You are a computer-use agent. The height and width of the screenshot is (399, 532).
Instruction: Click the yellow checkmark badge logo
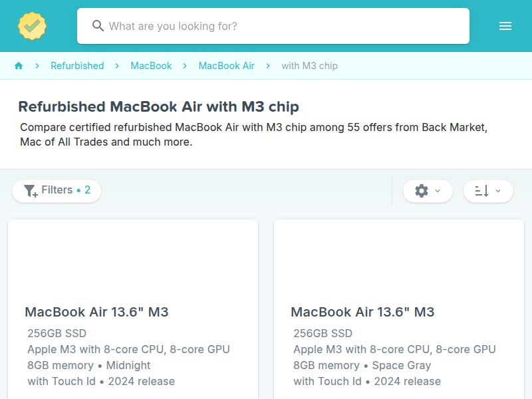(x=32, y=26)
